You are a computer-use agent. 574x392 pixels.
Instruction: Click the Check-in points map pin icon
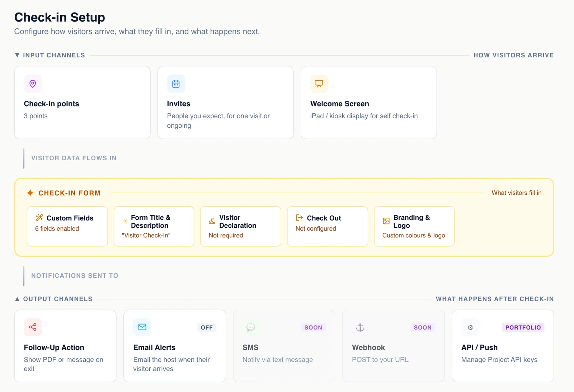click(x=33, y=84)
